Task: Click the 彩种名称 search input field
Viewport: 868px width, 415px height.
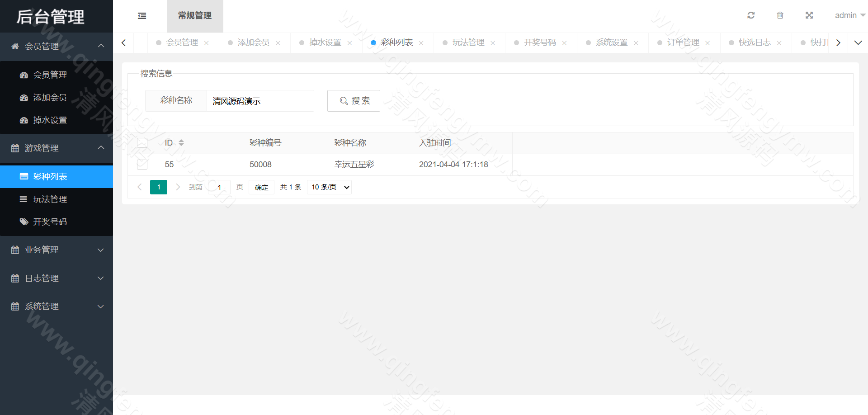Action: 260,101
